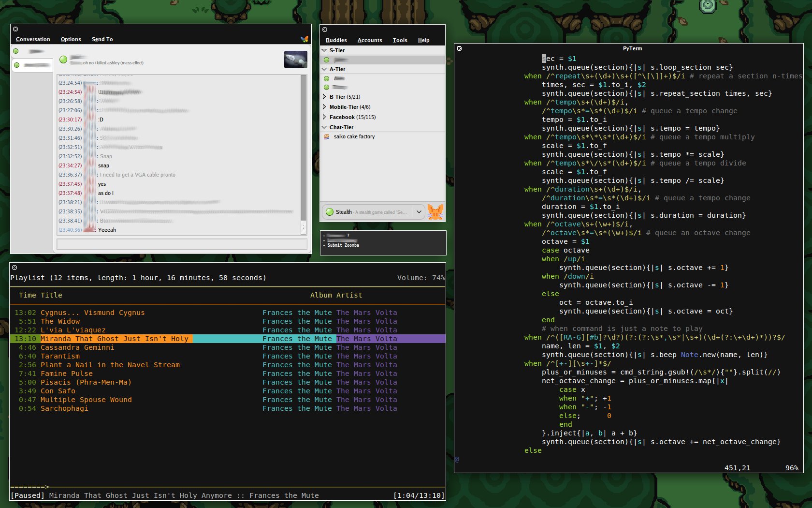Image resolution: width=812 pixels, height=508 pixels.
Task: Open the status selector dropdown arrow
Action: click(x=419, y=212)
